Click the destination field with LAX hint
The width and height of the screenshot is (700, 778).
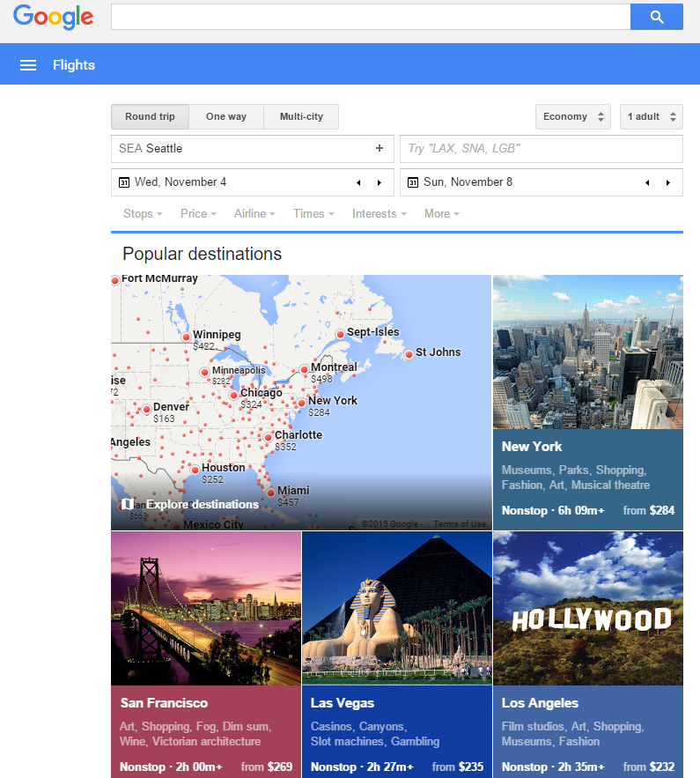pos(542,148)
